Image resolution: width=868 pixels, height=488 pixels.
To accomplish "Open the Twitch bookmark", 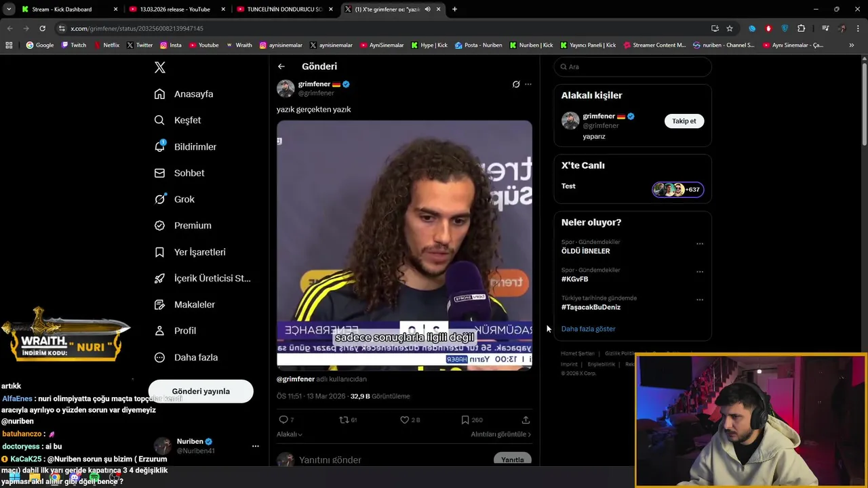I will coord(74,45).
